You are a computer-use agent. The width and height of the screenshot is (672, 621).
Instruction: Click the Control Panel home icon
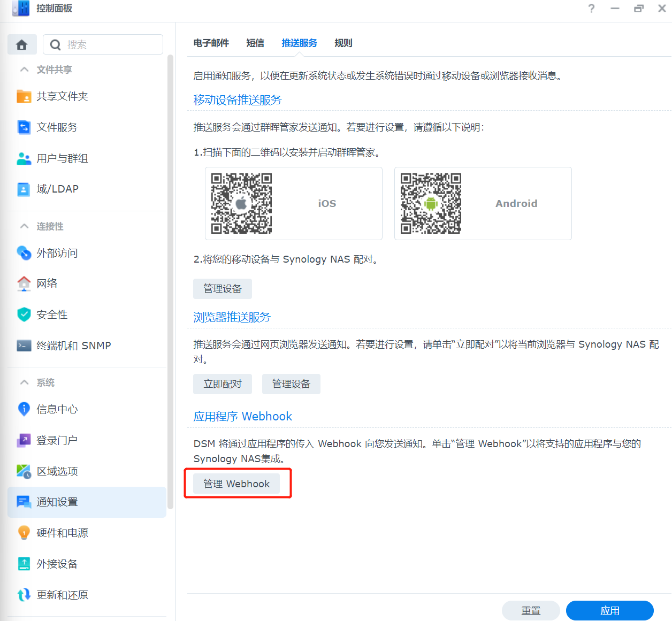pos(22,44)
